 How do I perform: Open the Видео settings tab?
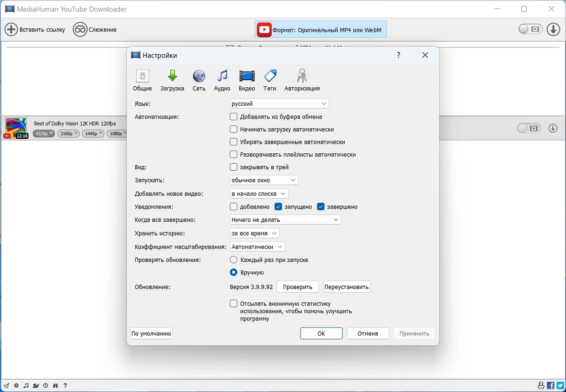click(x=247, y=80)
